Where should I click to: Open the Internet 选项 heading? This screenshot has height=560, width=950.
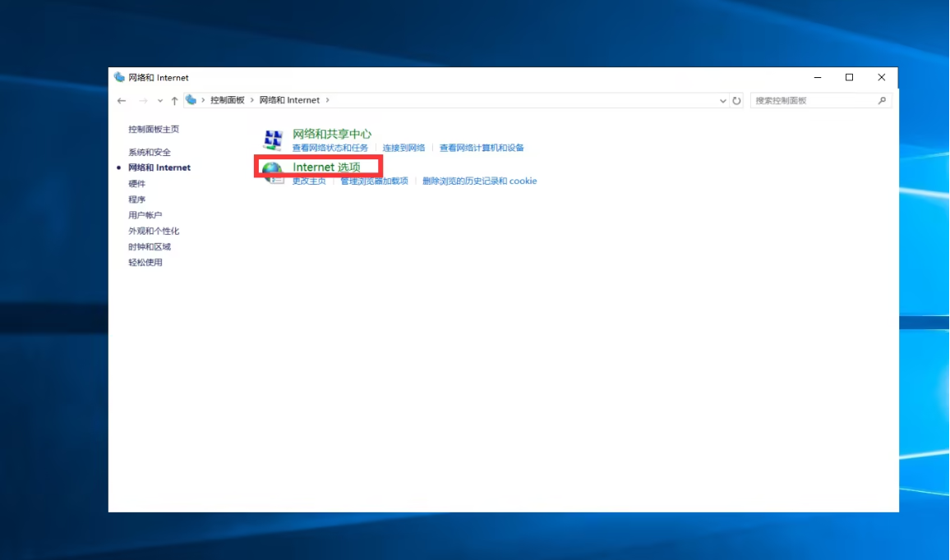(326, 167)
